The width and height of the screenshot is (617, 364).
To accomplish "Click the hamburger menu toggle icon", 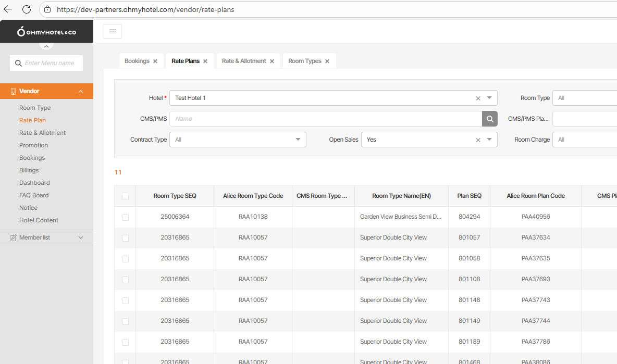I will click(113, 31).
